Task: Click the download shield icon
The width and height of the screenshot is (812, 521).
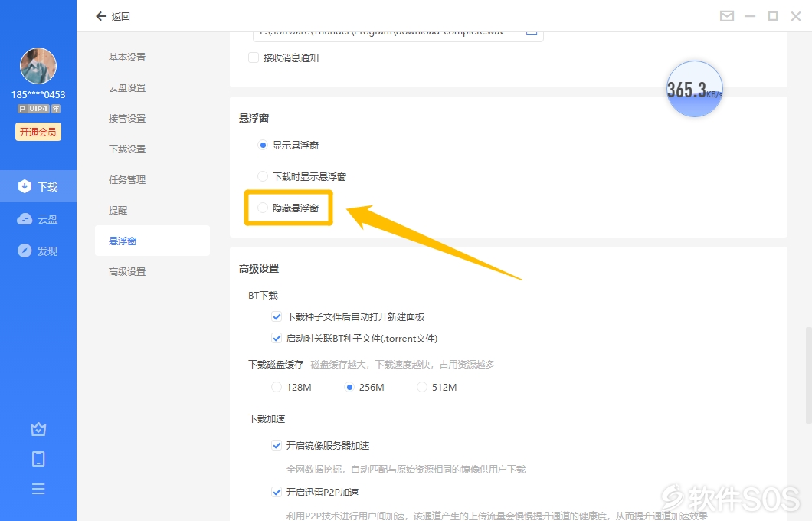Action: pyautogui.click(x=25, y=186)
